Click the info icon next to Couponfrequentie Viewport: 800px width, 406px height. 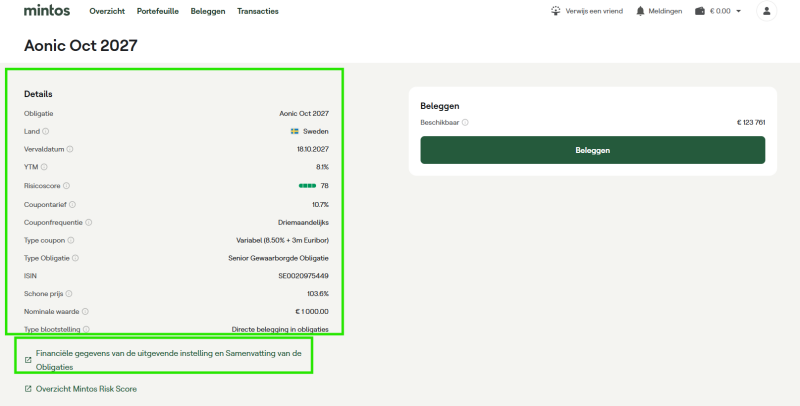pos(89,222)
